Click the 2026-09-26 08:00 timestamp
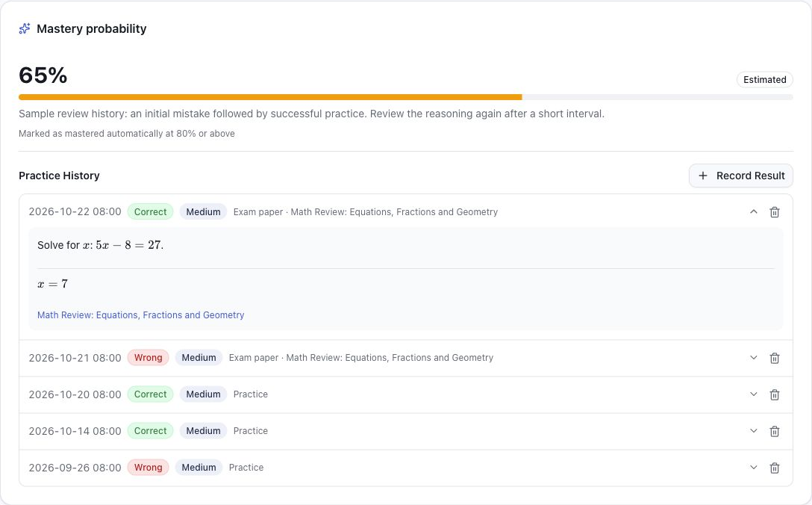Screen dimensions: 812x505 pyautogui.click(x=75, y=467)
